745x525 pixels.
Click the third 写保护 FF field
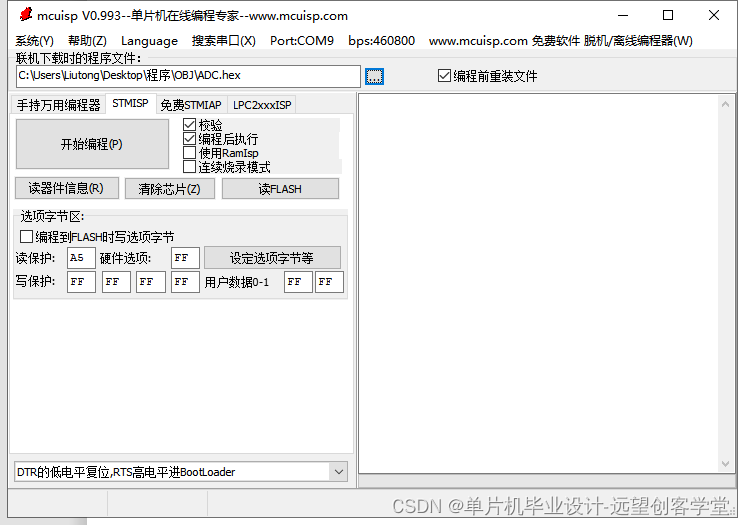point(151,282)
